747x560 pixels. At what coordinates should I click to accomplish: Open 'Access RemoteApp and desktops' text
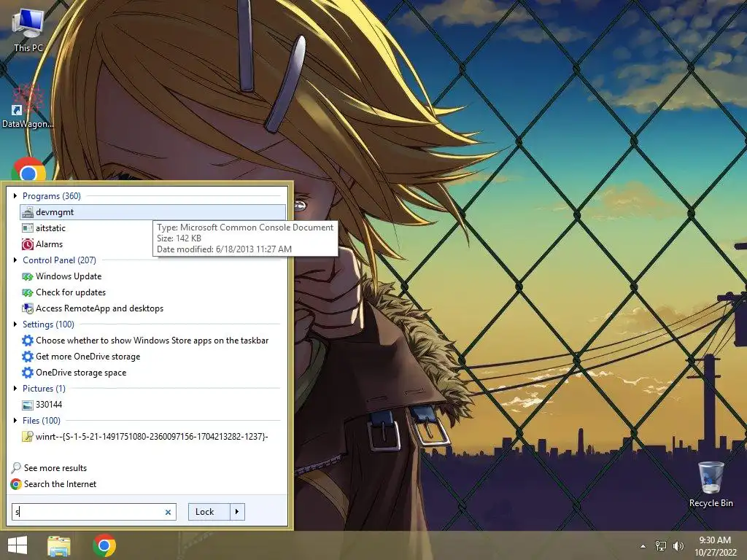[x=99, y=308]
